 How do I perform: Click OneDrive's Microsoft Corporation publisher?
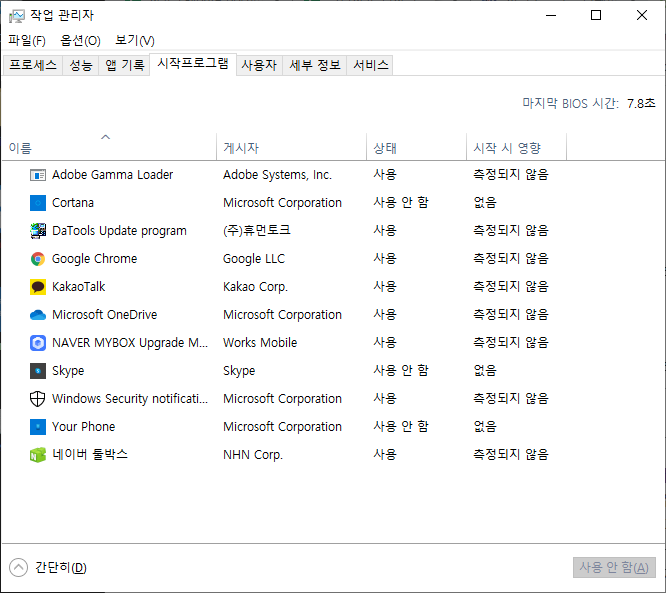282,315
